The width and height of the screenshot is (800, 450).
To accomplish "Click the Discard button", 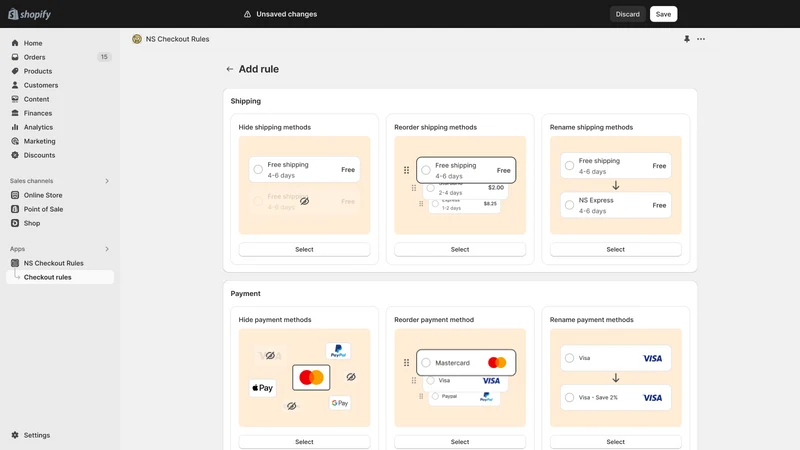I will pos(628,14).
